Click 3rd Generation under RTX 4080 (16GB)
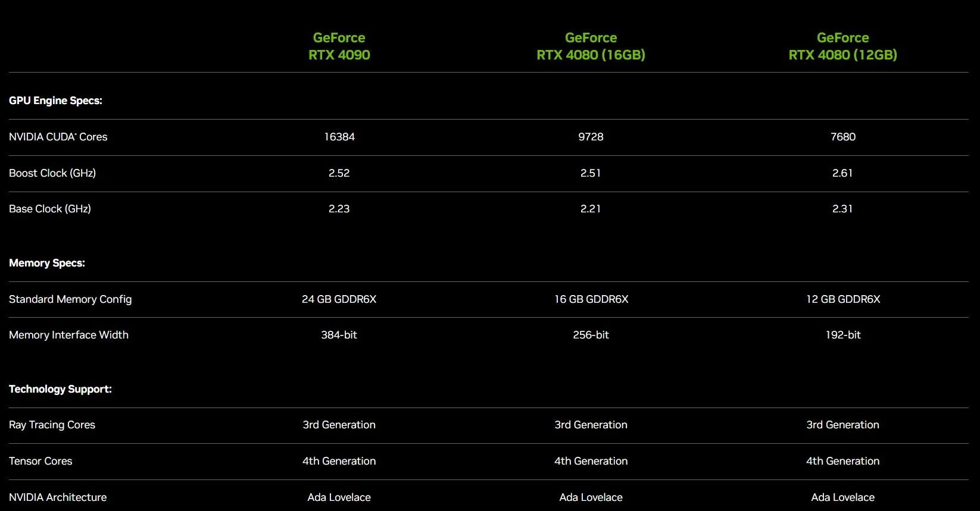The width and height of the screenshot is (980, 511). tap(591, 425)
